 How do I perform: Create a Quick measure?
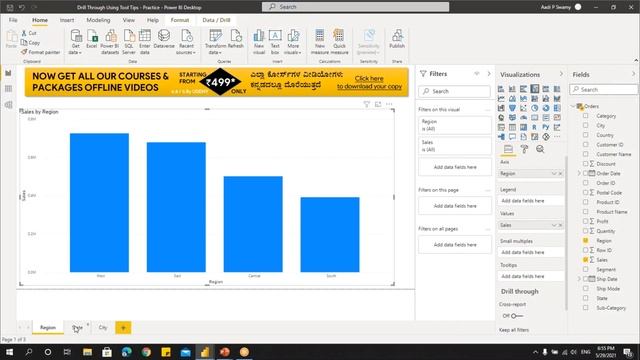point(339,42)
